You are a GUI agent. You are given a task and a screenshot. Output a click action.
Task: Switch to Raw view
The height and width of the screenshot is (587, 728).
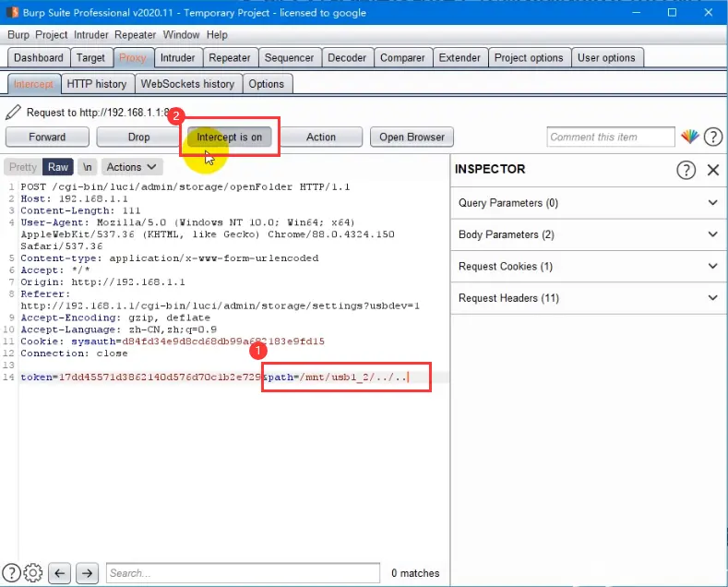(58, 167)
